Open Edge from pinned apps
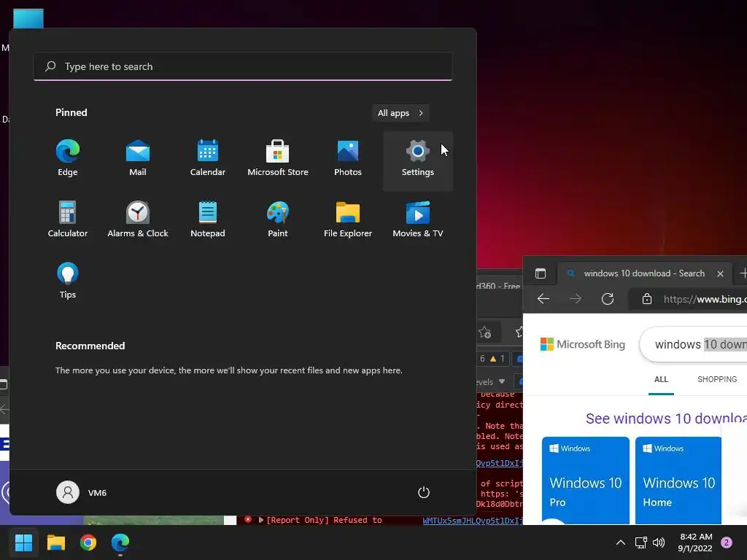 (x=68, y=158)
